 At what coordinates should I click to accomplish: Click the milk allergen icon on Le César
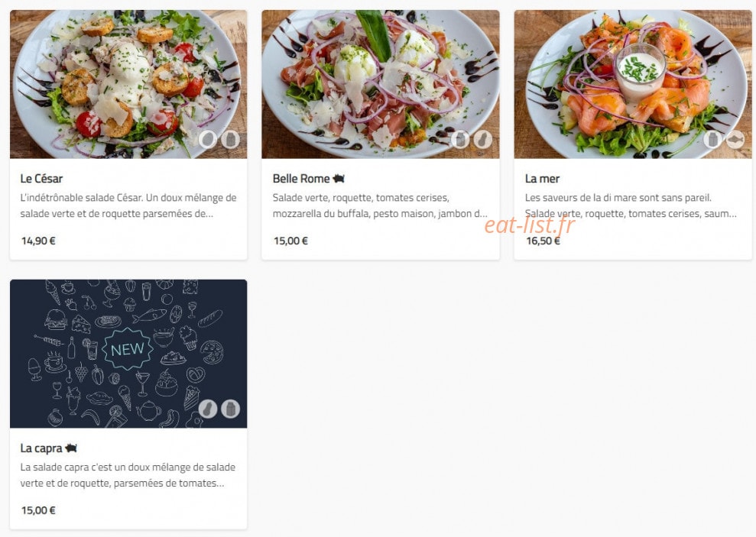pyautogui.click(x=230, y=140)
